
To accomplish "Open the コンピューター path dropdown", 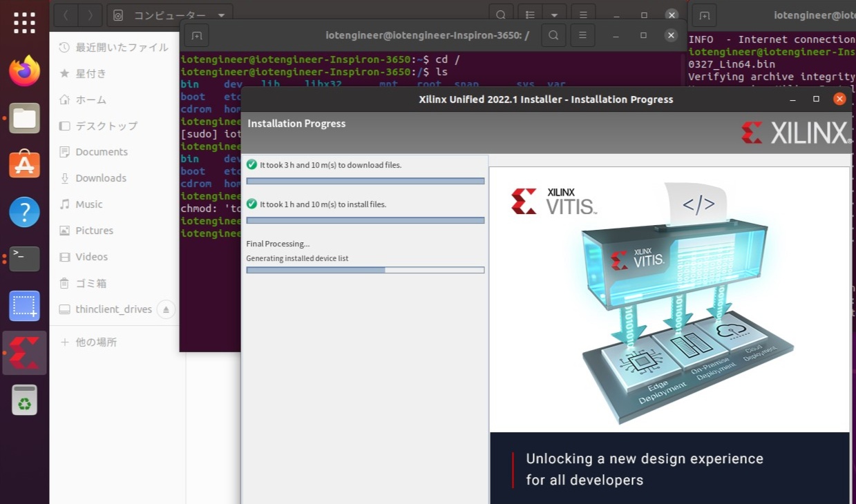I will 169,14.
